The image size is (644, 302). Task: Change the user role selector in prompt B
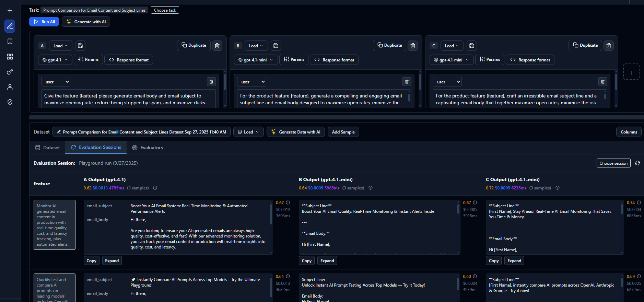coord(251,82)
